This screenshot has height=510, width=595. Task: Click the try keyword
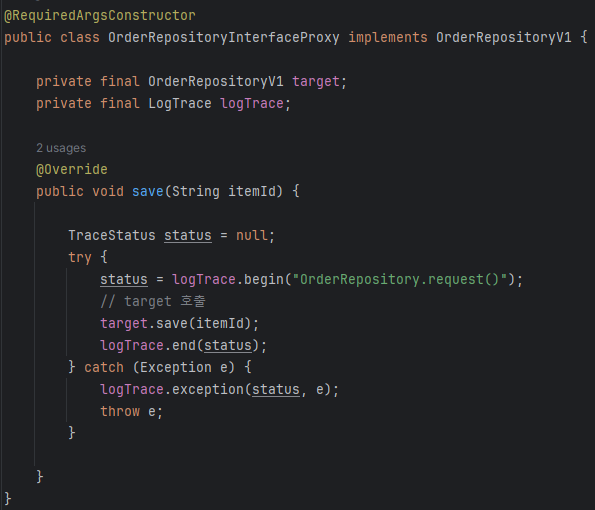click(x=80, y=257)
